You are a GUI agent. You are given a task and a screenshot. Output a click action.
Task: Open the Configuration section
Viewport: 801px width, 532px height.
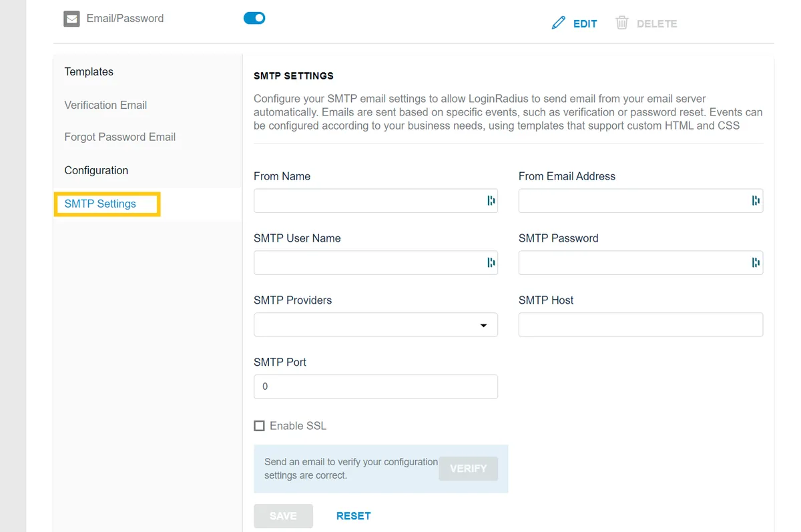pos(96,170)
